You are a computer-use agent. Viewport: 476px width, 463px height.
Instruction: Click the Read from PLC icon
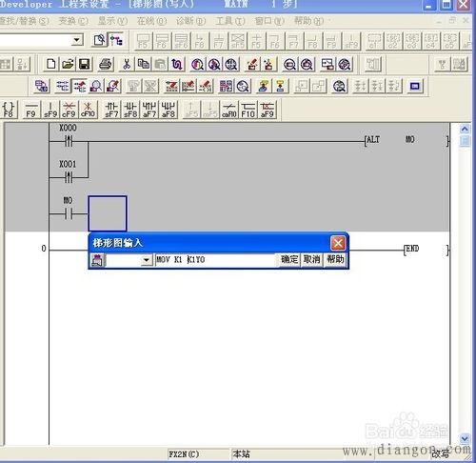pyautogui.click(x=268, y=64)
